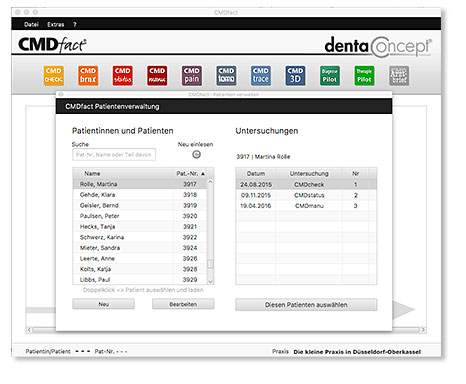Click down arrow of patient list scrollbar
This screenshot has width=466, height=384.
(210, 281)
